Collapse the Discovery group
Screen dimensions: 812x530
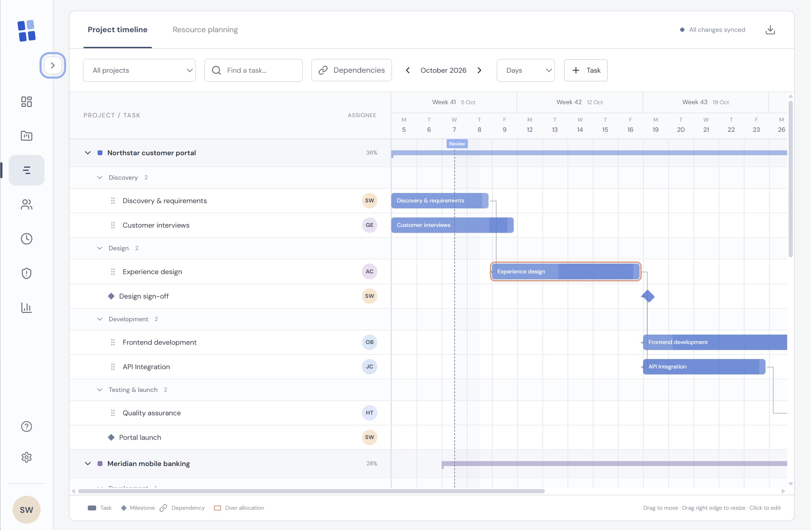coord(100,178)
